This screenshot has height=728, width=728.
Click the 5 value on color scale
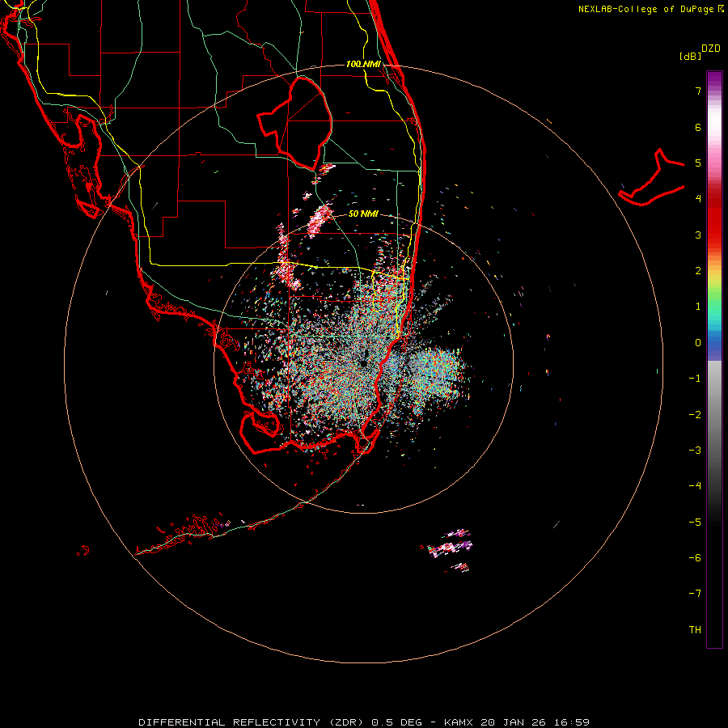pos(698,163)
